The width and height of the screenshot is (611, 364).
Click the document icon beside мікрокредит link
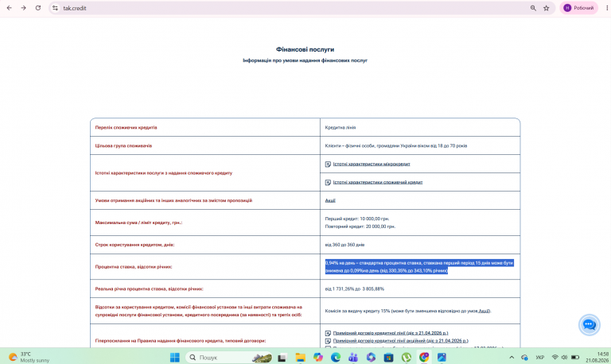(328, 165)
